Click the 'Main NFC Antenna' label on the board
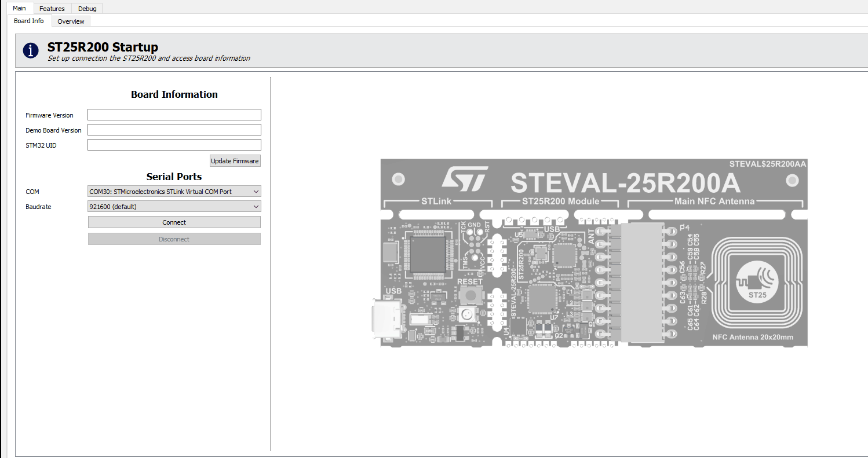Viewport: 868px width, 458px height. coord(715,201)
